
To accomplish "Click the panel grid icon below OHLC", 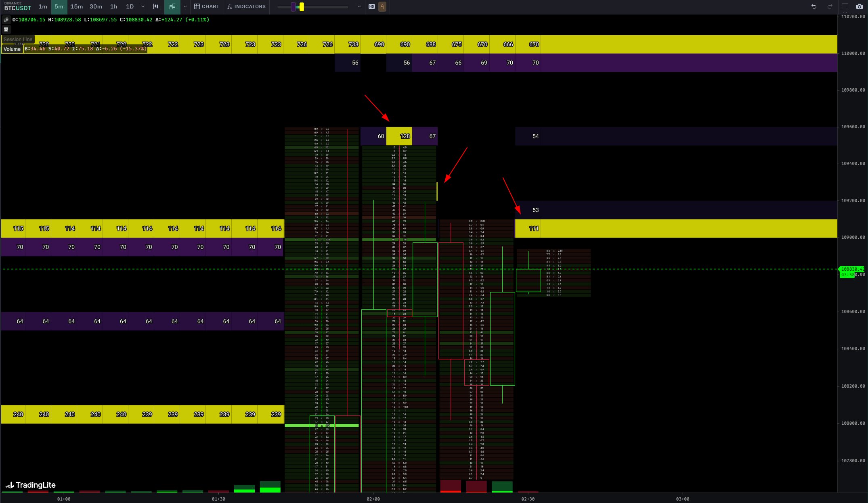I will 6,29.
